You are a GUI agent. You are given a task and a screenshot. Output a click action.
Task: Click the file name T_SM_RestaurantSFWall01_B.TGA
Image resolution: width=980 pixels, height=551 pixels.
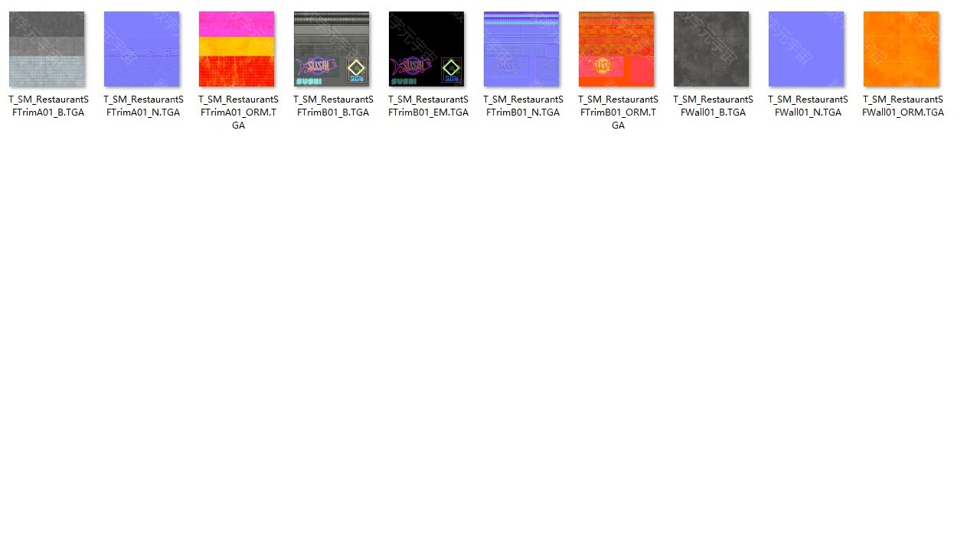coord(713,106)
